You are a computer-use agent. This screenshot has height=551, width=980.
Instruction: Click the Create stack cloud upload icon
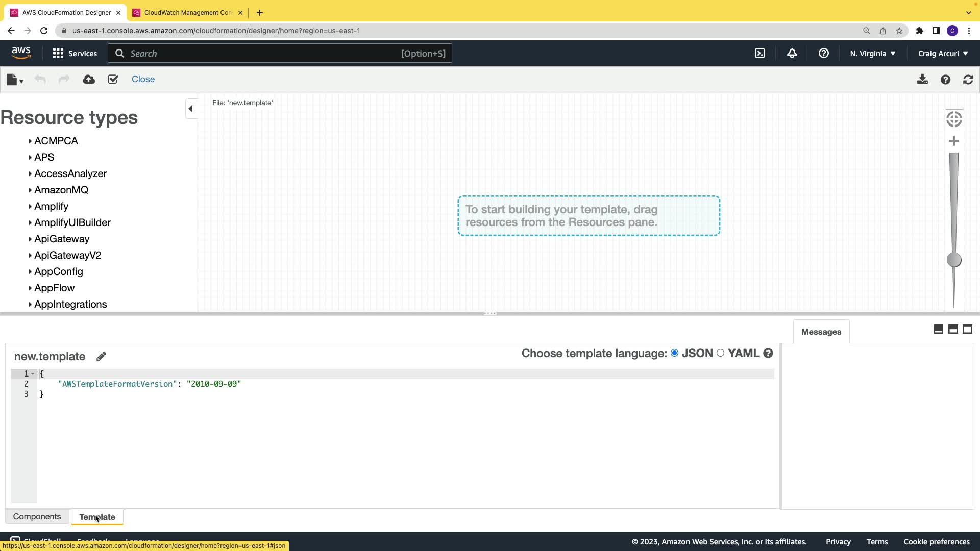(89, 80)
